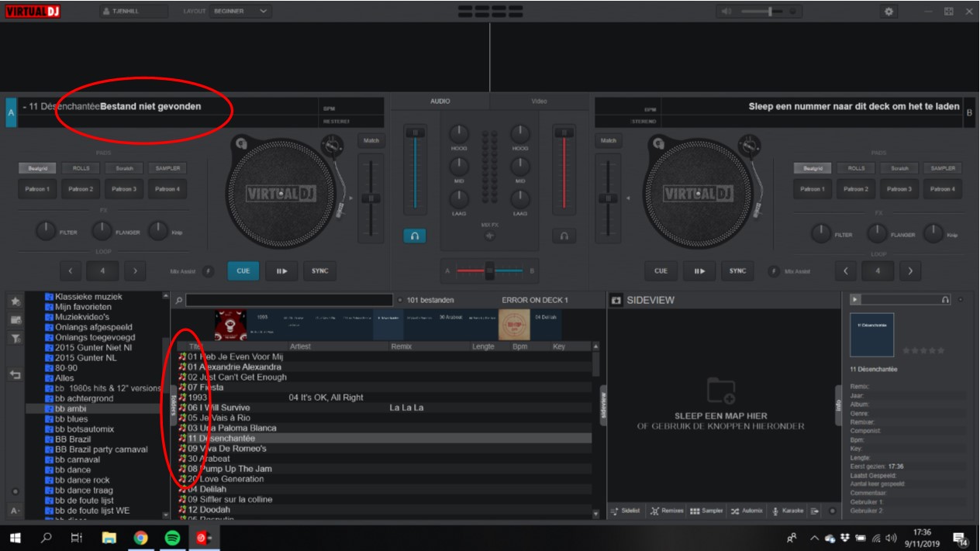Toggle headphone cue on deck B
Screen dimensions: 980x551
click(x=564, y=236)
